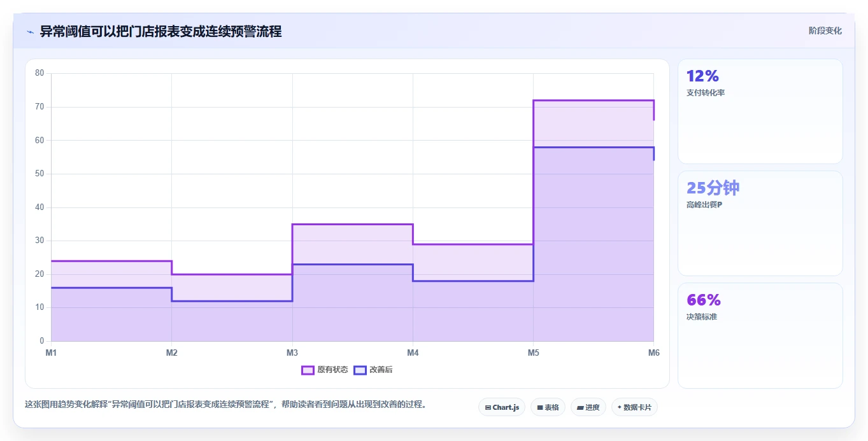Open the 25分钟 高峰出餐P card
Image resolution: width=868 pixels, height=441 pixels.
click(x=760, y=223)
